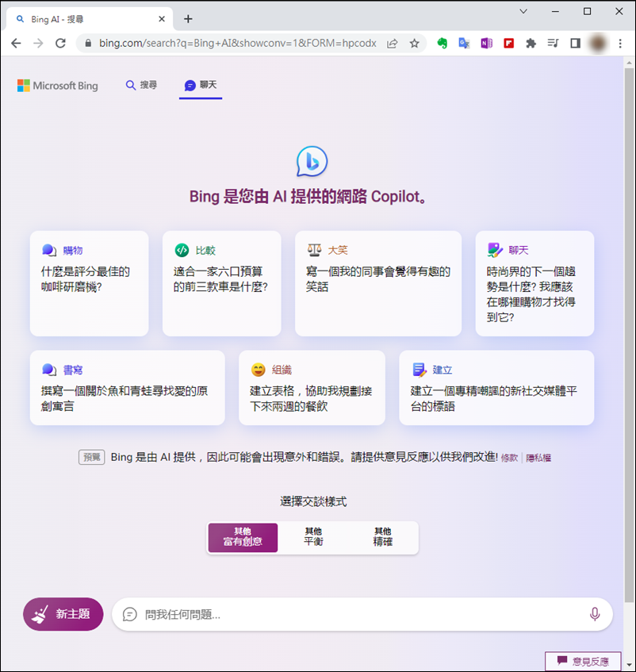Start a new topic with 新主題
The width and height of the screenshot is (636, 672).
63,614
